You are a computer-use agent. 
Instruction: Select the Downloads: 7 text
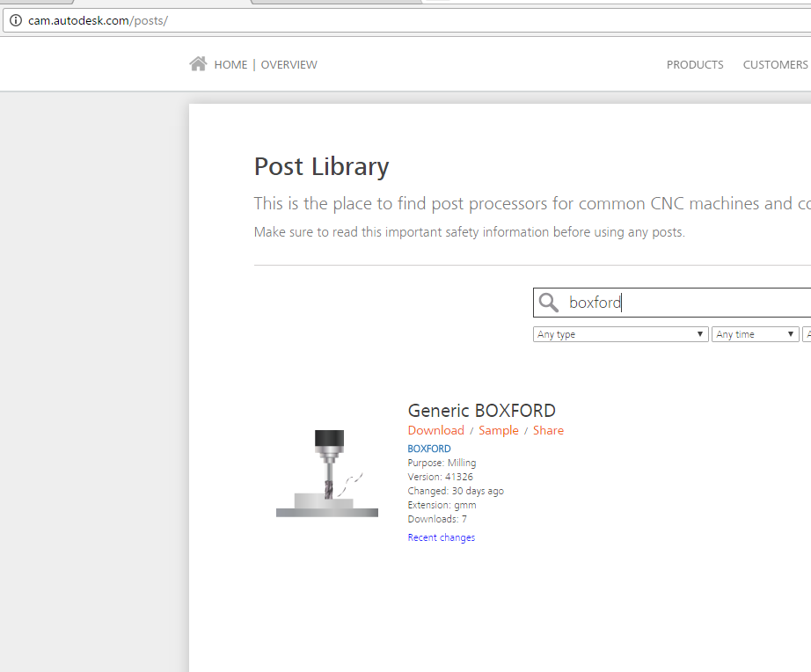pyautogui.click(x=437, y=519)
